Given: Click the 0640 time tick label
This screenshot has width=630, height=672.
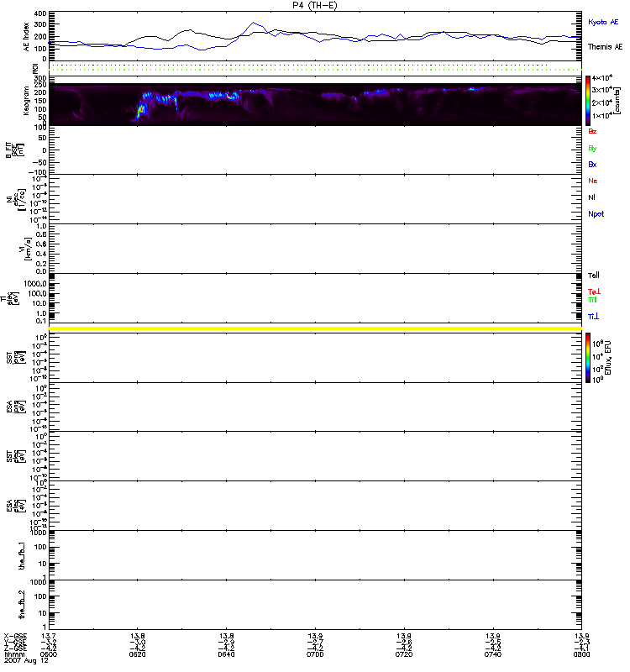Looking at the screenshot, I should pos(226,654).
